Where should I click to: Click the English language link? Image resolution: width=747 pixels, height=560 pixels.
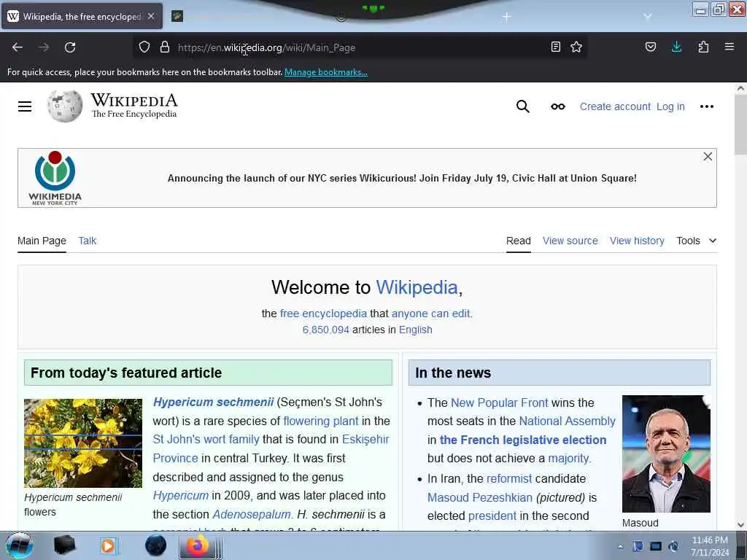(x=415, y=330)
